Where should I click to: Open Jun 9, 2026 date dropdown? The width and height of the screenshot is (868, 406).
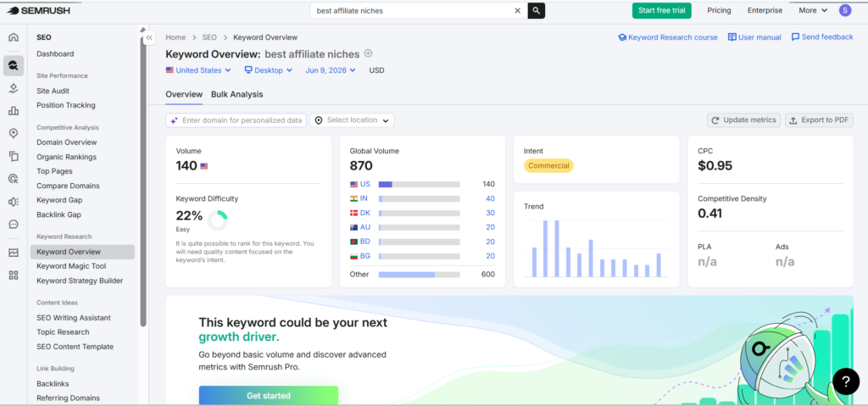331,70
